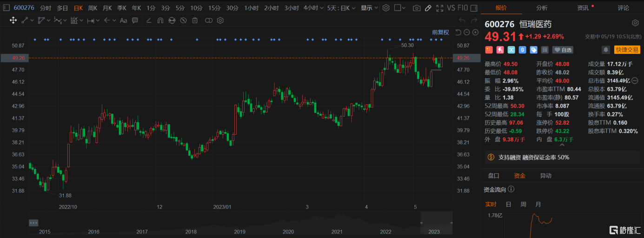Screen dimensions: 644x238
Task: Open the VS compare function
Action: [451, 8]
